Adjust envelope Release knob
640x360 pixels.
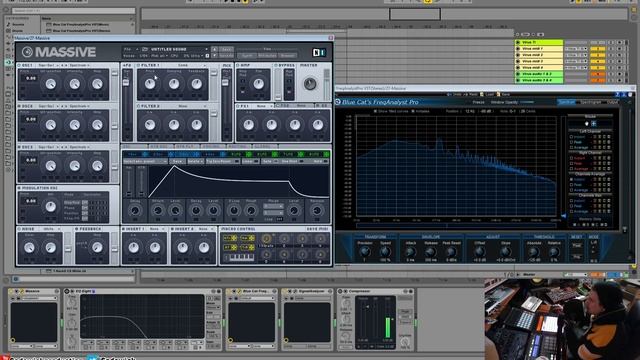317,211
